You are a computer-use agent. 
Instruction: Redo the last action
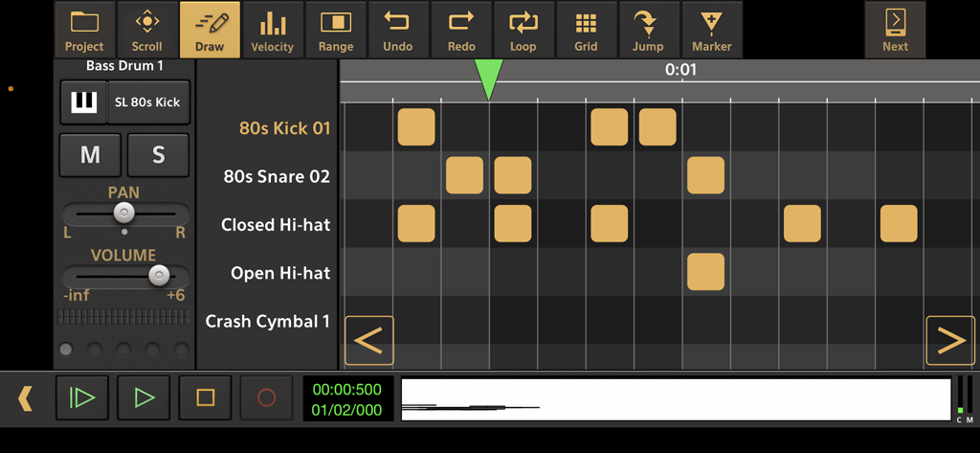coord(461,30)
